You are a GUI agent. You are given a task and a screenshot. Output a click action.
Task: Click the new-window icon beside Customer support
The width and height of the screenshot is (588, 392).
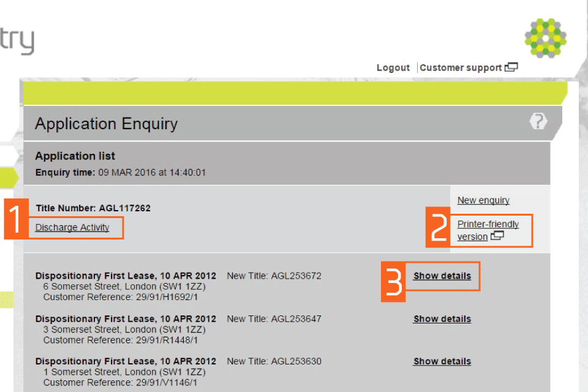tap(511, 68)
